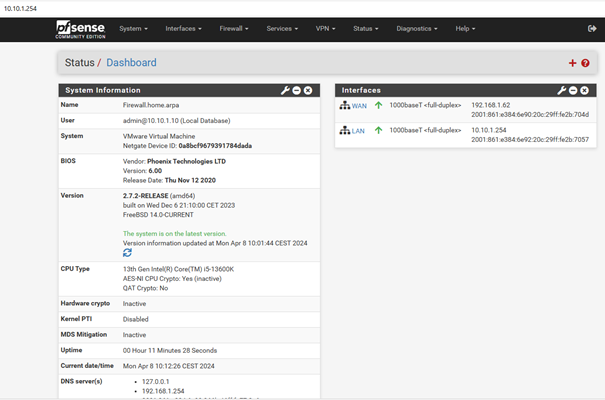
Task: Open the Status menu in navbar
Action: pos(365,29)
